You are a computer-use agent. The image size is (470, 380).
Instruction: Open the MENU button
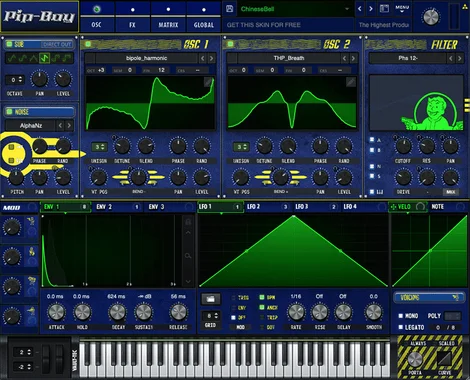click(x=402, y=9)
